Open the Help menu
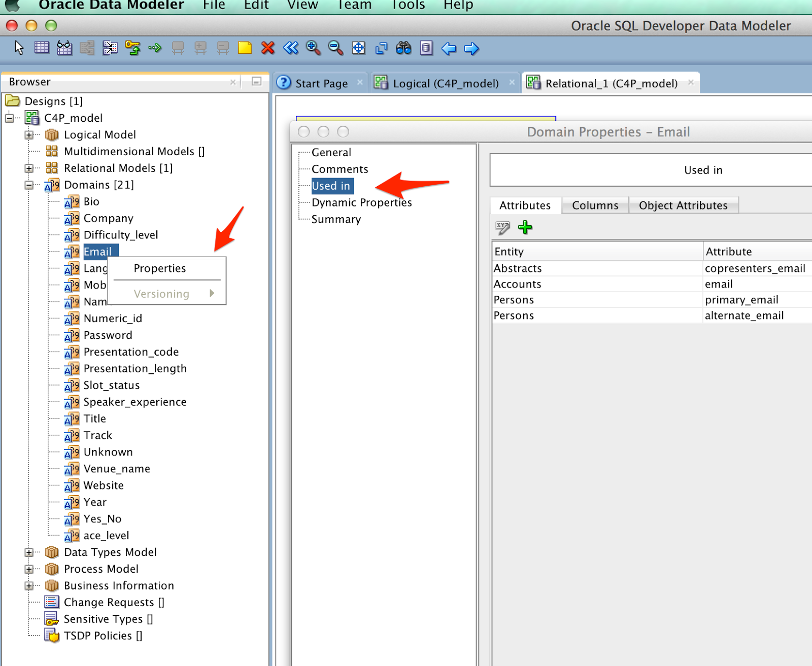812x666 pixels. pyautogui.click(x=458, y=5)
